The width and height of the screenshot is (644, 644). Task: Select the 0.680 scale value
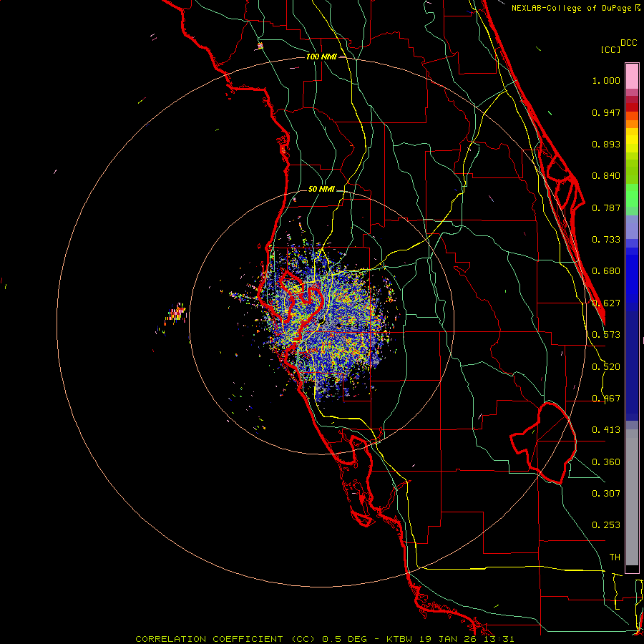[606, 271]
